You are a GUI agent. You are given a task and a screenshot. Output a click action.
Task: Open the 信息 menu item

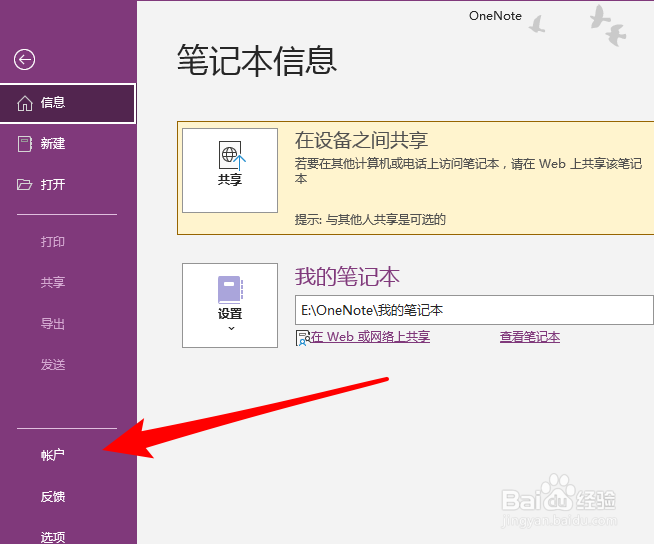pyautogui.click(x=68, y=103)
